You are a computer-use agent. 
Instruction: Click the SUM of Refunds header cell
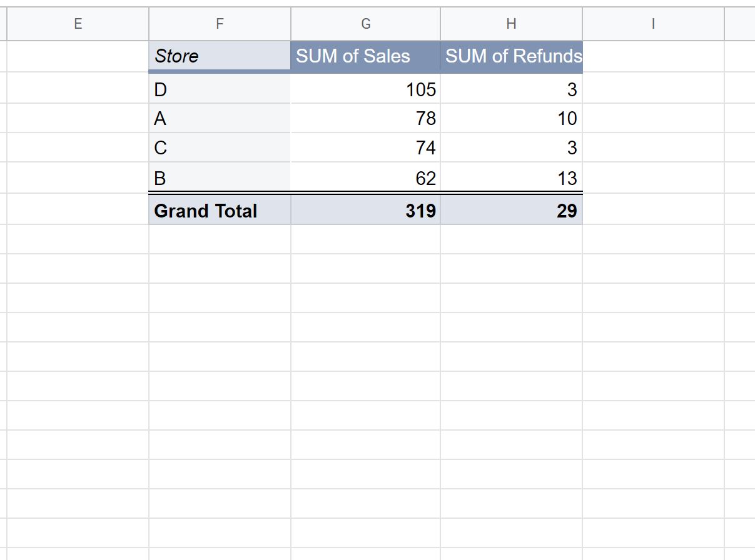[512, 56]
